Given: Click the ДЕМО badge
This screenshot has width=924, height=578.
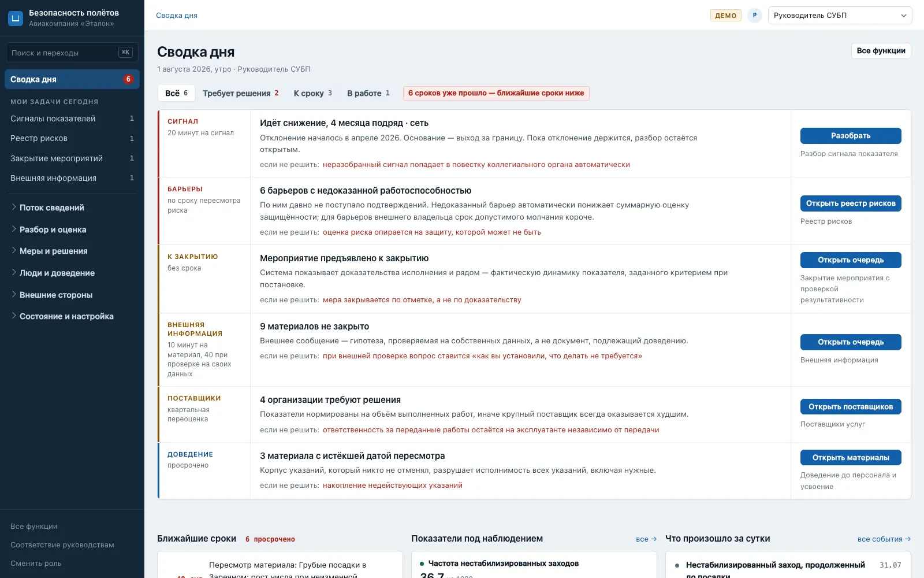Looking at the screenshot, I should [x=726, y=16].
